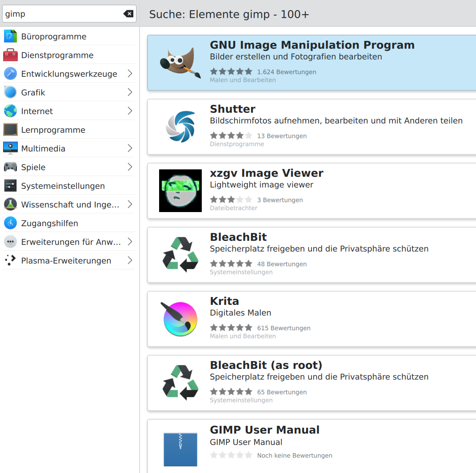
Task: Expand the Internet category chevron
Action: point(130,111)
